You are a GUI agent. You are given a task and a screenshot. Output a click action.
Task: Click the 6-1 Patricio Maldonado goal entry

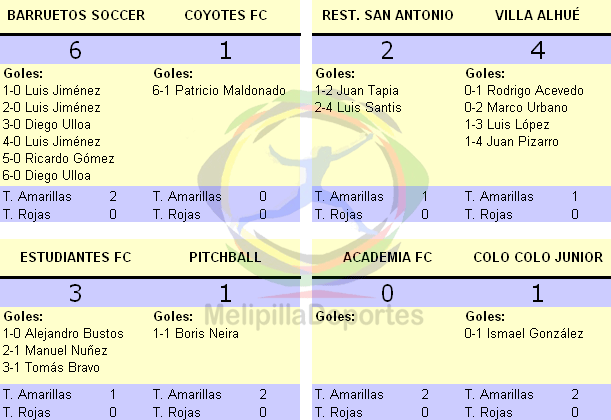[219, 90]
